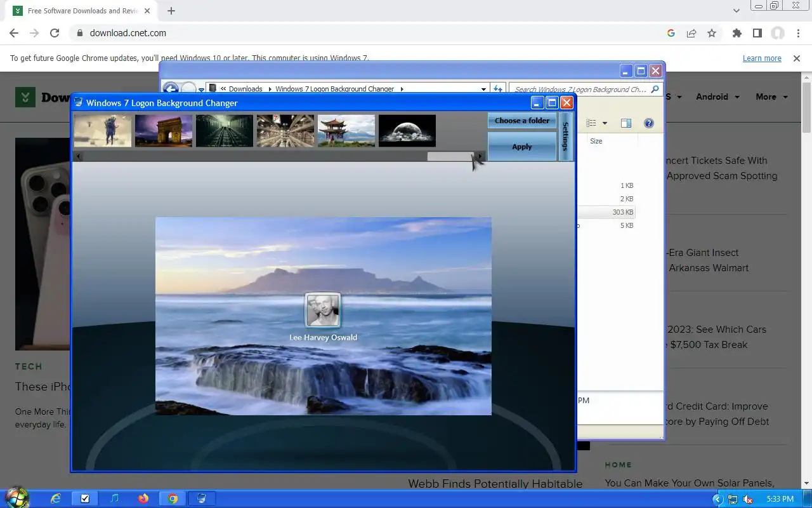Open Explorer help icon

pyautogui.click(x=649, y=123)
